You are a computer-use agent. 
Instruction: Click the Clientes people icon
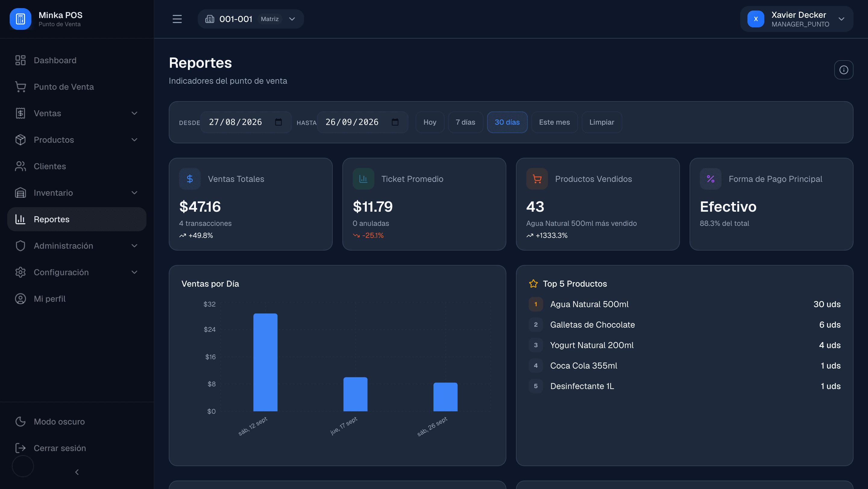pos(20,166)
